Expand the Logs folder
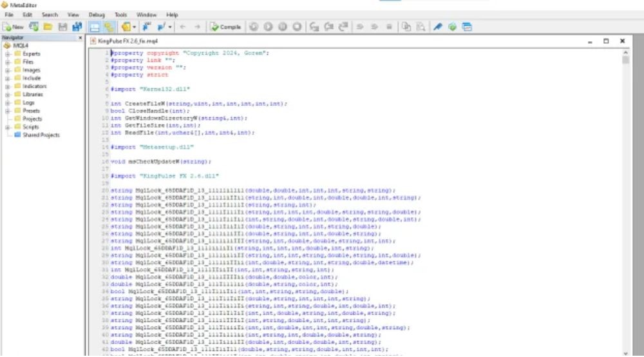The height and width of the screenshot is (357, 644). (x=7, y=102)
